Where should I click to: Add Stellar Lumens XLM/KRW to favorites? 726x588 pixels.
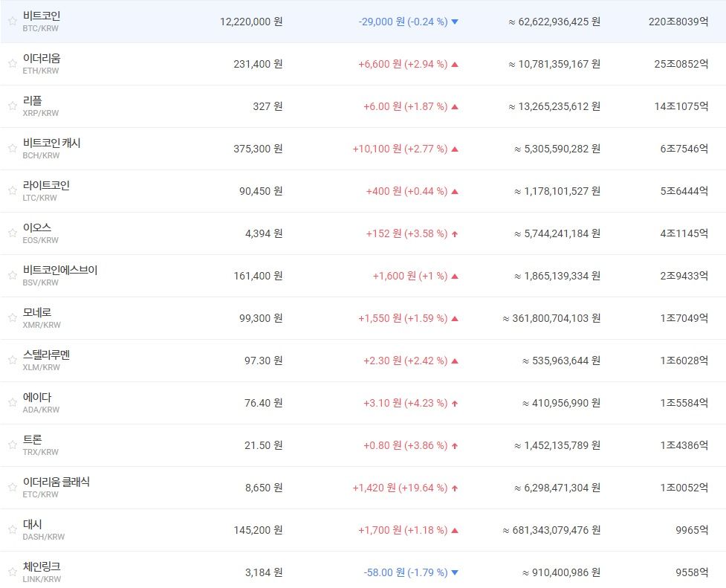click(x=12, y=361)
